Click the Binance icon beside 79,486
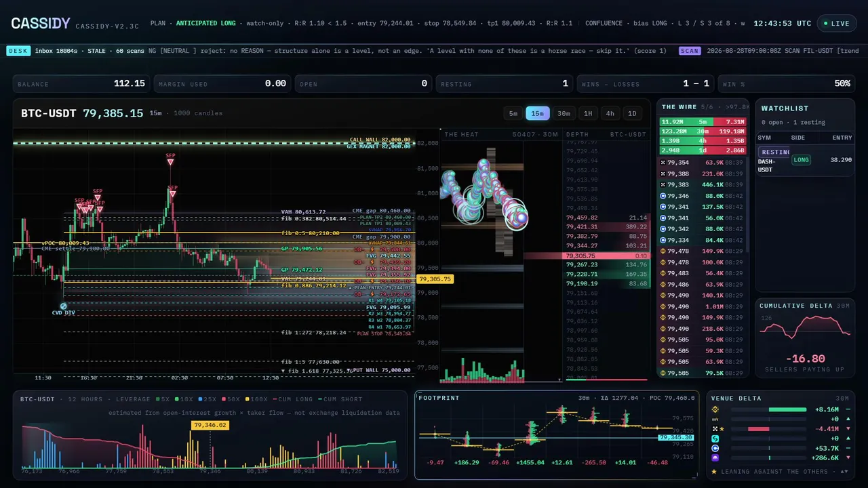The width and height of the screenshot is (868, 488). click(663, 285)
